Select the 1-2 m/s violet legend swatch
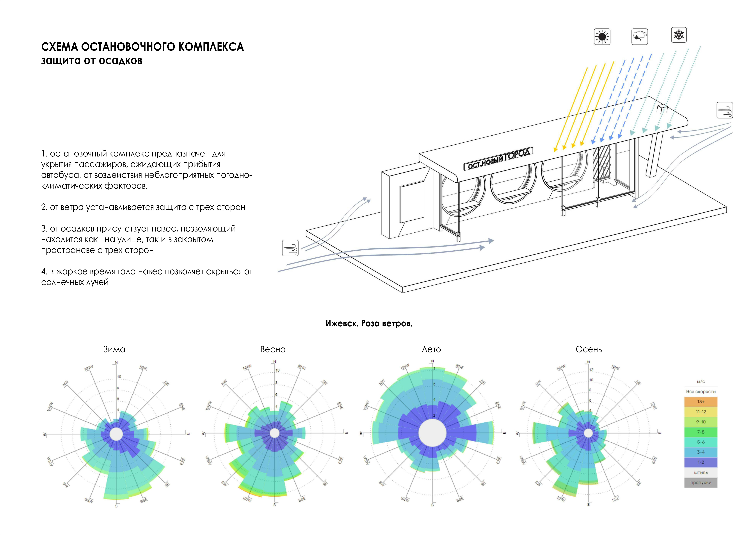Image resolution: width=756 pixels, height=535 pixels. pyautogui.click(x=701, y=462)
